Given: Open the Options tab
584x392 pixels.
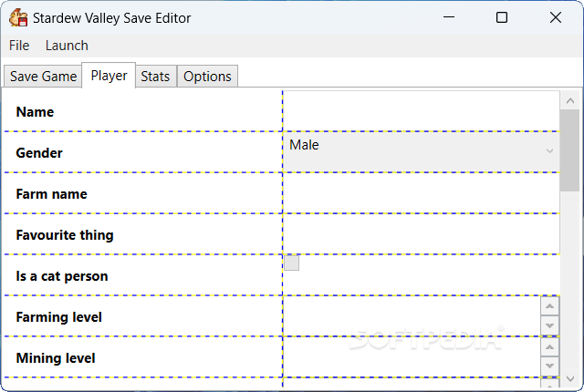Looking at the screenshot, I should point(207,77).
